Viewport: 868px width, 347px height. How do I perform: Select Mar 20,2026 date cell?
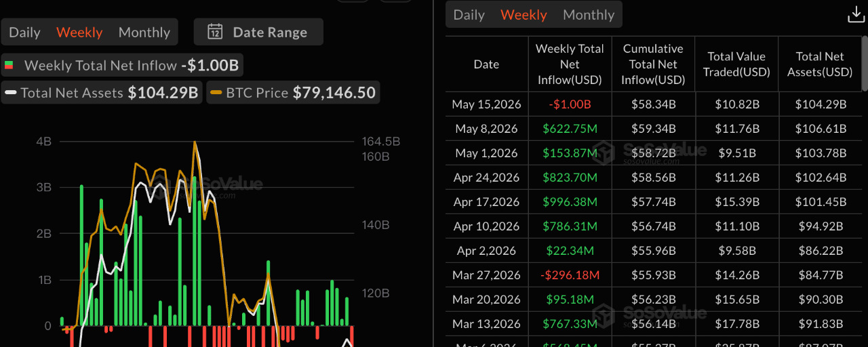coord(486,300)
